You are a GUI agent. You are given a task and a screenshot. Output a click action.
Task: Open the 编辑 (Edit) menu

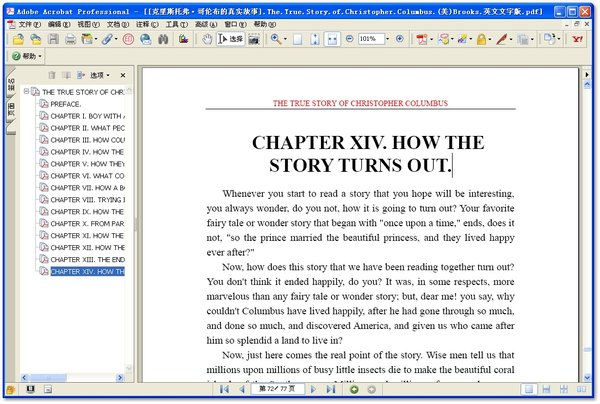(x=59, y=24)
